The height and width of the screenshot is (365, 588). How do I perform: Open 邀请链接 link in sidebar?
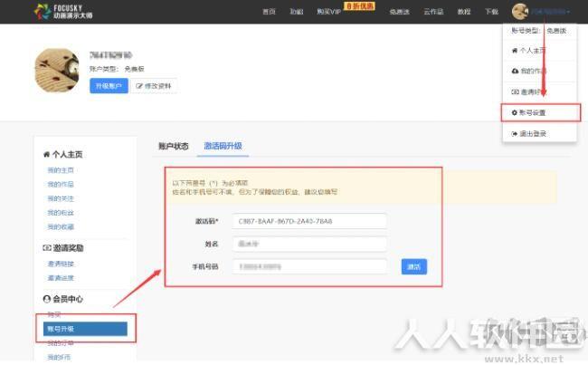point(61,264)
